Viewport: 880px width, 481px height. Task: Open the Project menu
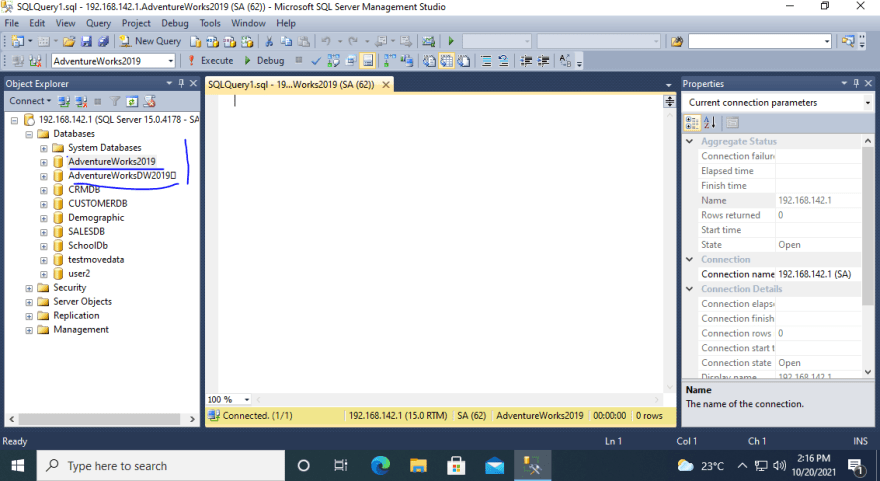136,23
